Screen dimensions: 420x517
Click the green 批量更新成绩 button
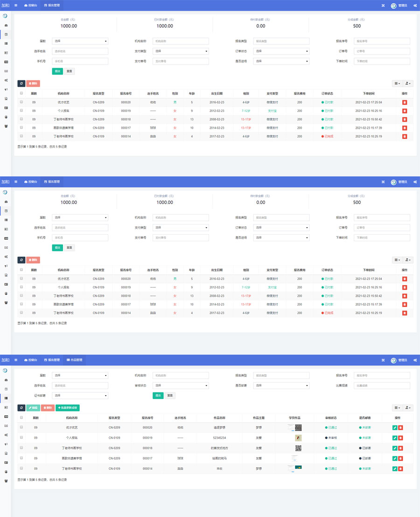coord(68,408)
